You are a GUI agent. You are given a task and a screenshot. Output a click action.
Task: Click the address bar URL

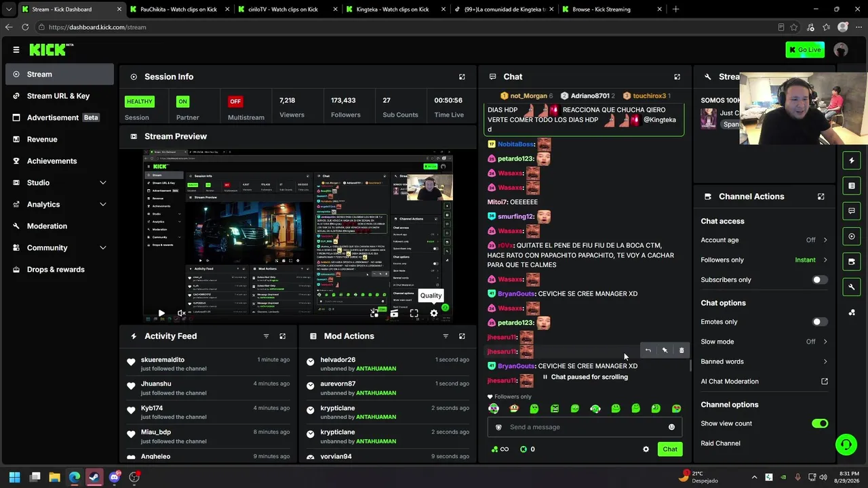click(x=97, y=27)
